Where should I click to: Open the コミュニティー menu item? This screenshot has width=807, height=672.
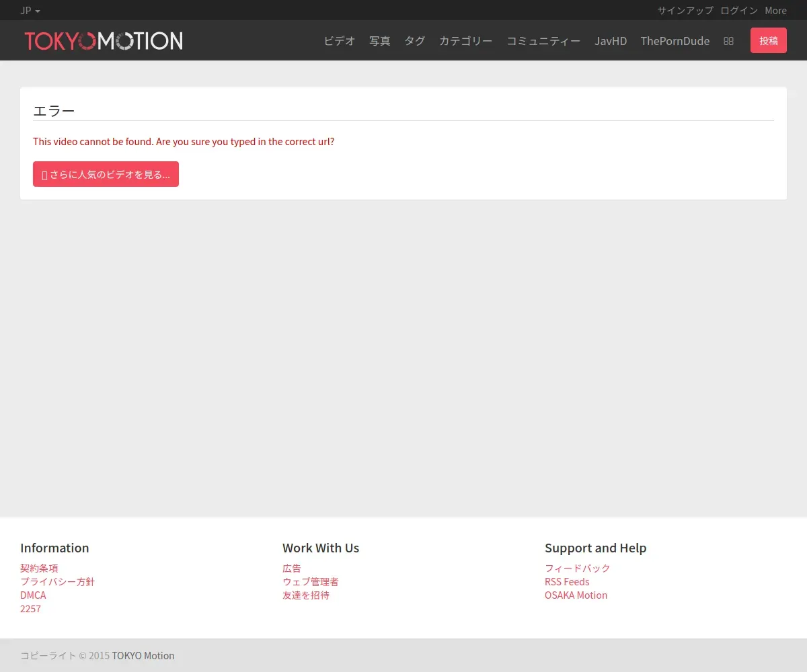tap(543, 41)
